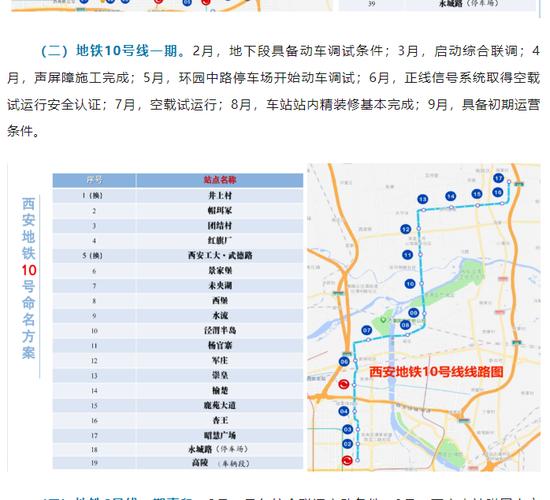This screenshot has width=550, height=500.
Task: Click station marker 04 on the route map
Action: pyautogui.click(x=344, y=411)
